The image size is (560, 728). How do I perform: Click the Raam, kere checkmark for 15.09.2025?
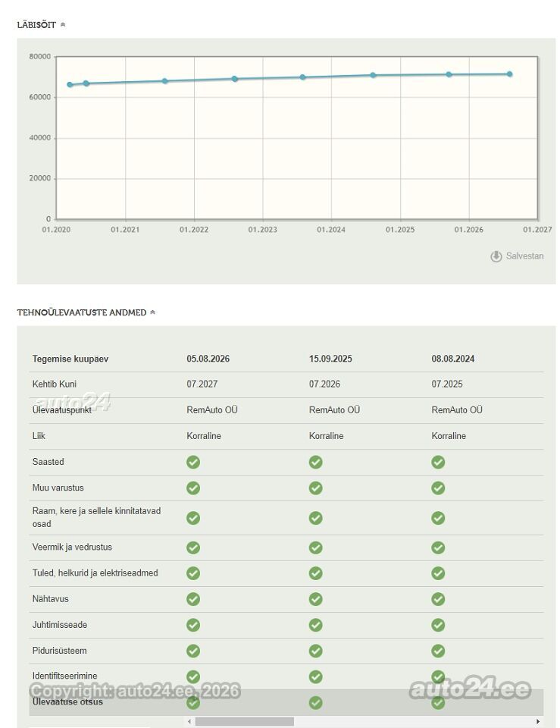(x=315, y=518)
